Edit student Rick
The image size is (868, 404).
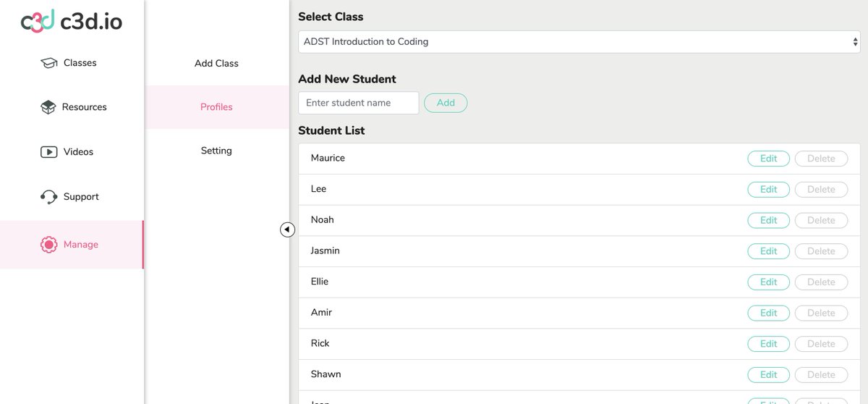(768, 344)
